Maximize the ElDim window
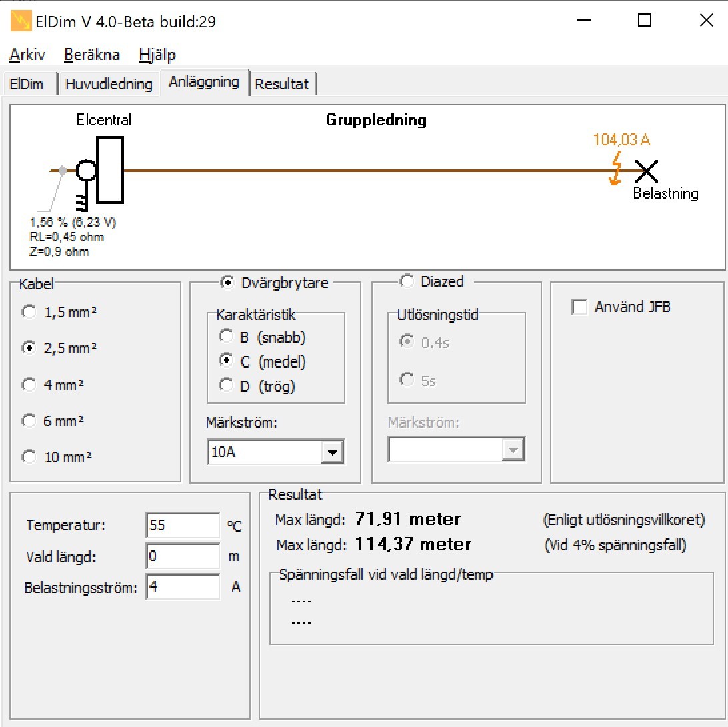Image resolution: width=728 pixels, height=727 pixels. [644, 21]
